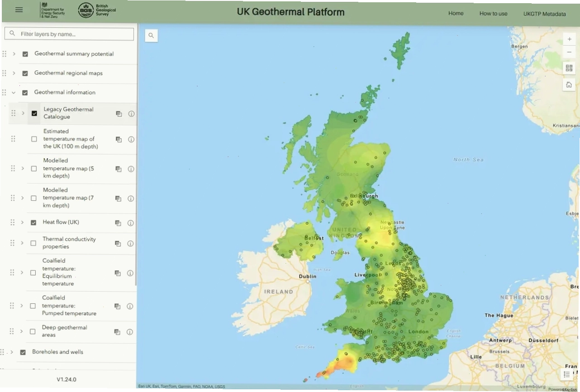This screenshot has height=392, width=580.
Task: Zoom in with the plus icon
Action: [x=569, y=39]
